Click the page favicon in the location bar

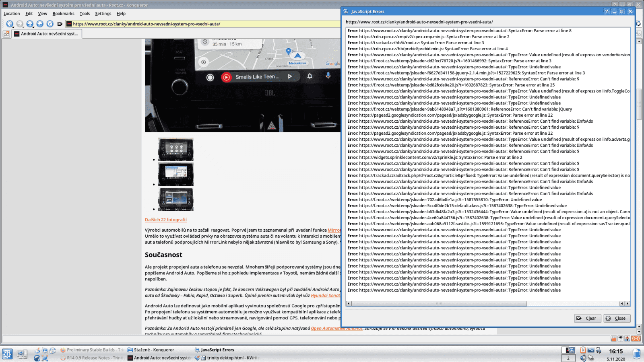tap(69, 24)
